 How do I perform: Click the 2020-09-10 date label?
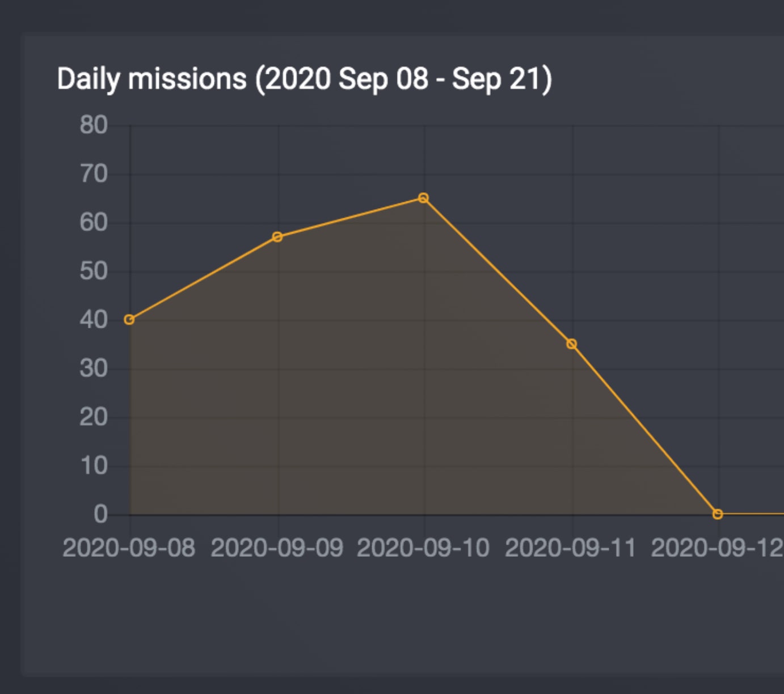(423, 548)
